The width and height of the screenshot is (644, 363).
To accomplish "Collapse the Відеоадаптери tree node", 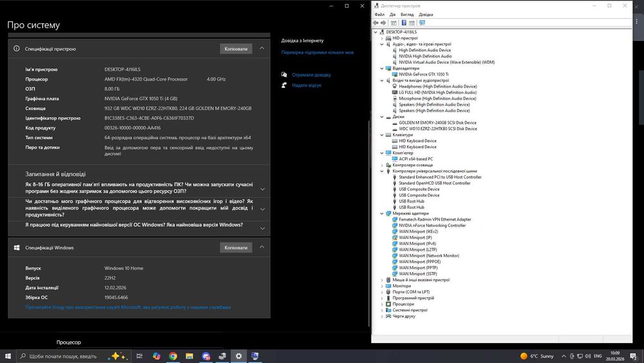I will tap(382, 68).
